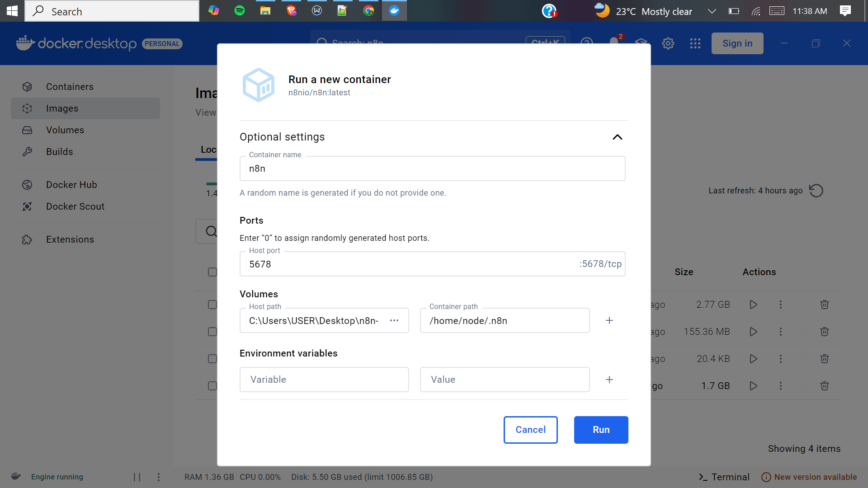
Task: Add another environment variable with plus icon
Action: (x=609, y=380)
